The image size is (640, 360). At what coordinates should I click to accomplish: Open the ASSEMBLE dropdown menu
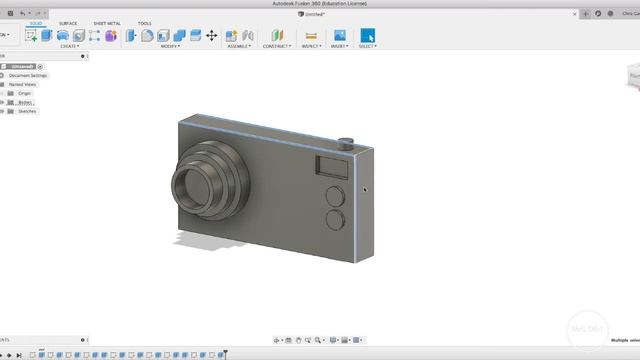[x=239, y=46]
